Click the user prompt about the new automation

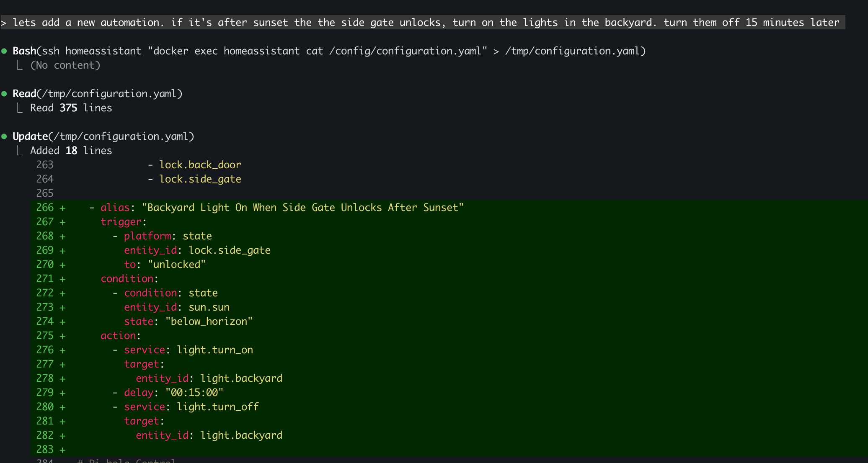[426, 23]
